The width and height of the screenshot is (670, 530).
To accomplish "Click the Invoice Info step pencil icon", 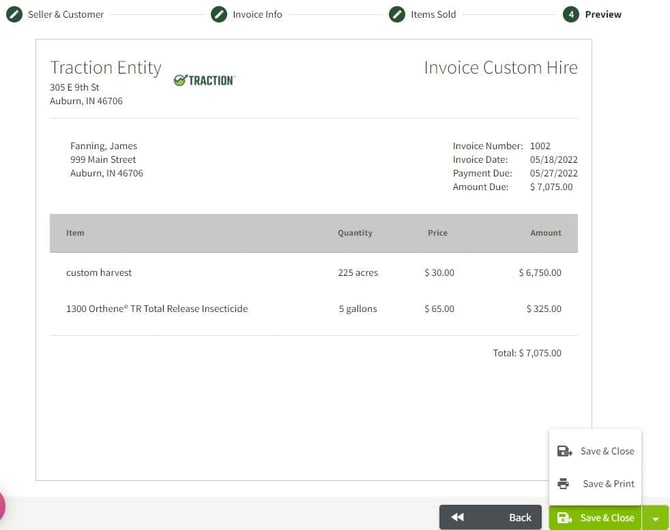I will (219, 14).
